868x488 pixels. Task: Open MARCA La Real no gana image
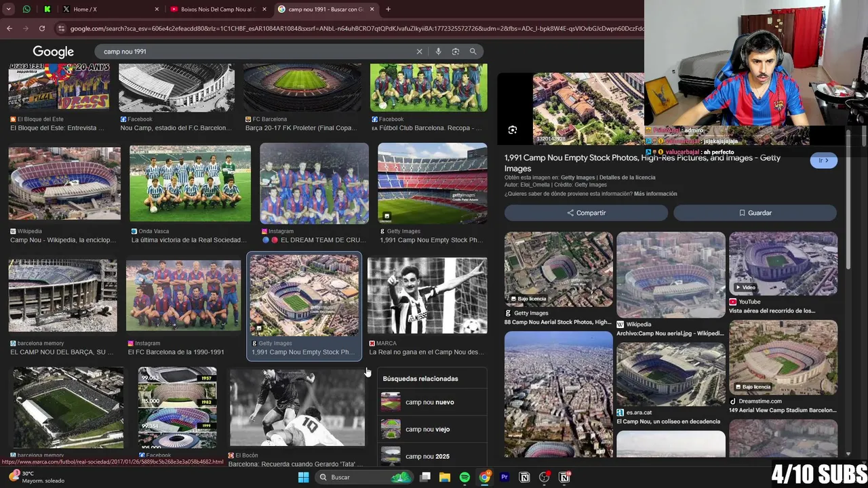427,296
